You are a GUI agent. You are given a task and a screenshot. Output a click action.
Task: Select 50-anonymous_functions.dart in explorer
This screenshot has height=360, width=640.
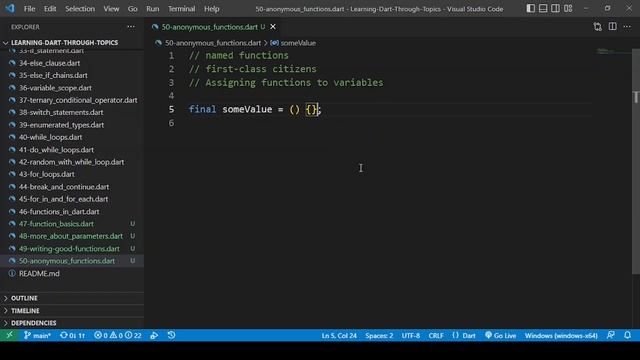(x=72, y=261)
